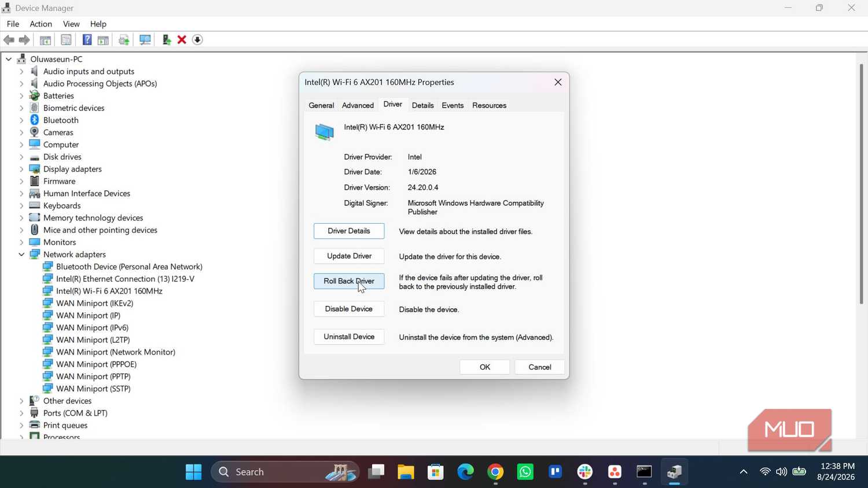Expand the Keyboards category
Image resolution: width=868 pixels, height=488 pixels.
point(21,206)
